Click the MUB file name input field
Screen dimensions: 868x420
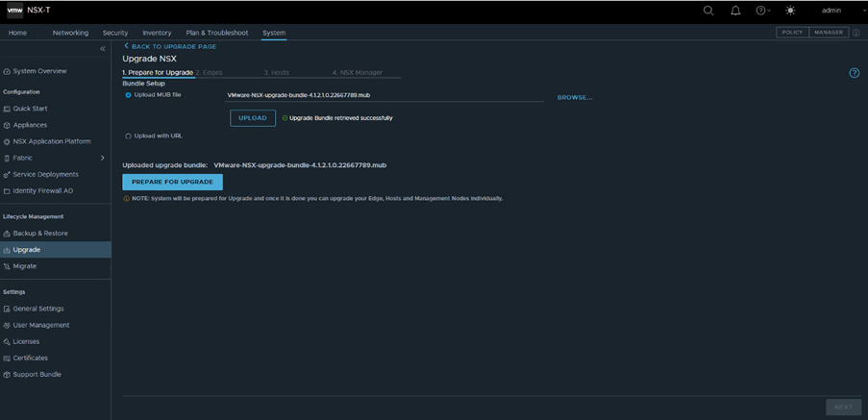384,95
